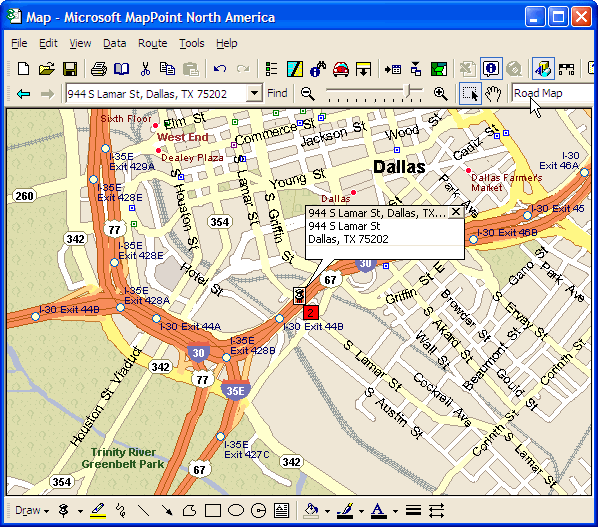Create a new map with New icon
598x527 pixels.
click(x=24, y=69)
